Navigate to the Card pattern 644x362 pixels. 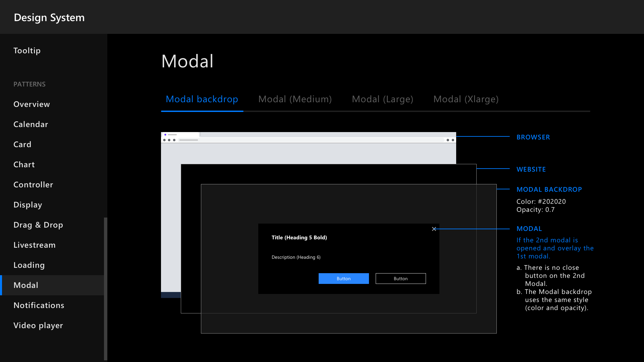[22, 144]
